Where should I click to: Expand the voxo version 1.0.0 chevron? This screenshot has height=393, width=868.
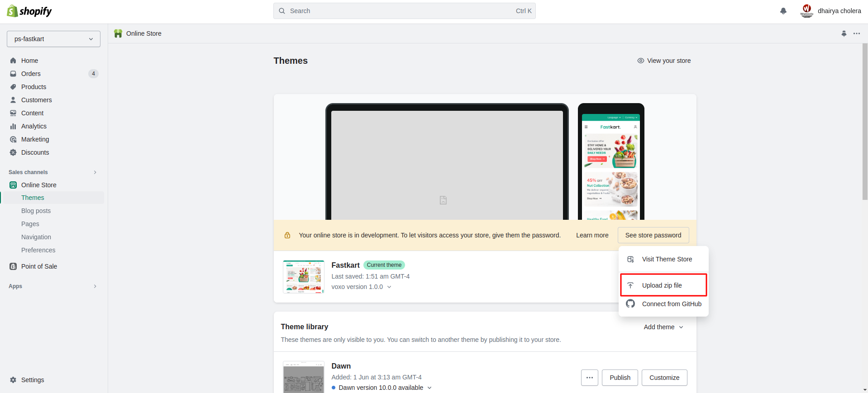(389, 287)
